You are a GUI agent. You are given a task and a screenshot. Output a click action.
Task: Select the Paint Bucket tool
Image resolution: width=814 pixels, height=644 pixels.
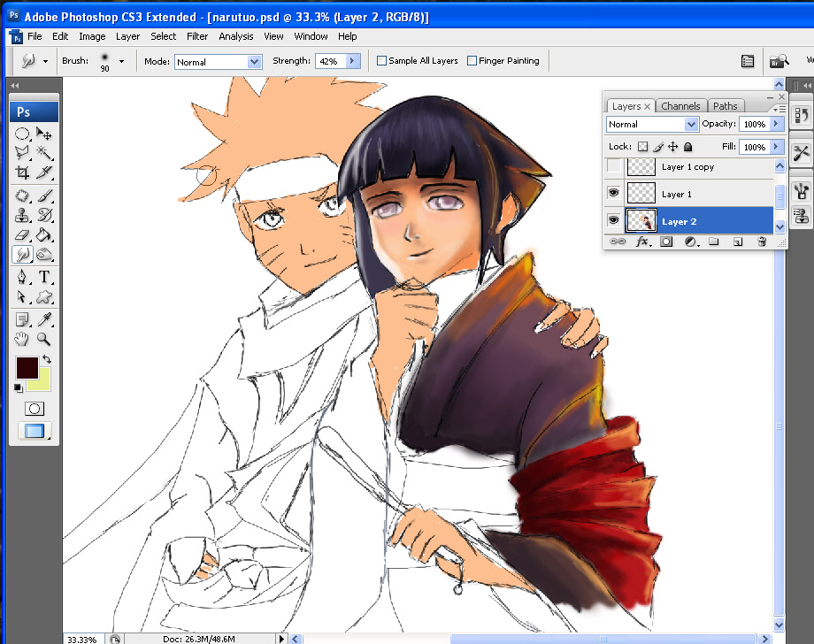coord(44,234)
